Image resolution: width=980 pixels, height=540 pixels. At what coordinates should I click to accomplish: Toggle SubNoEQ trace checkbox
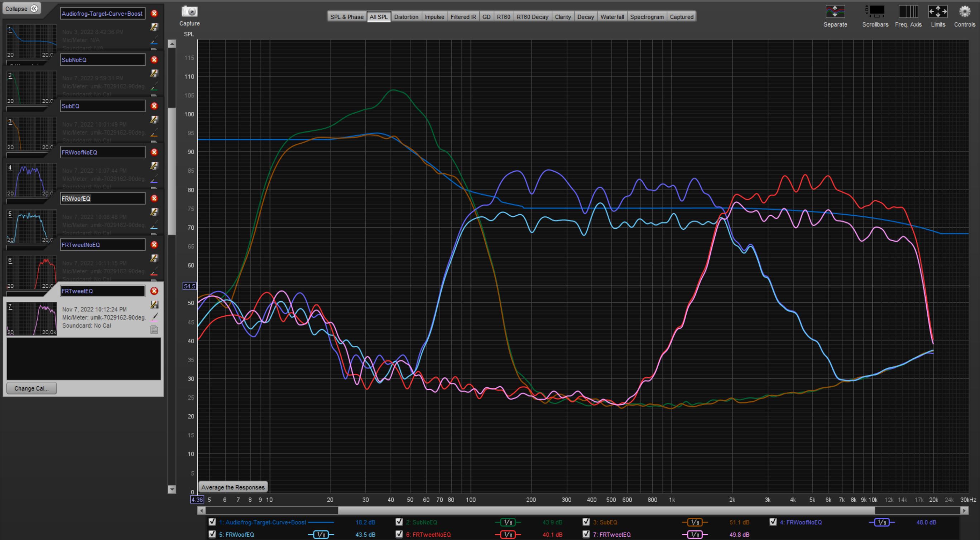pyautogui.click(x=399, y=522)
